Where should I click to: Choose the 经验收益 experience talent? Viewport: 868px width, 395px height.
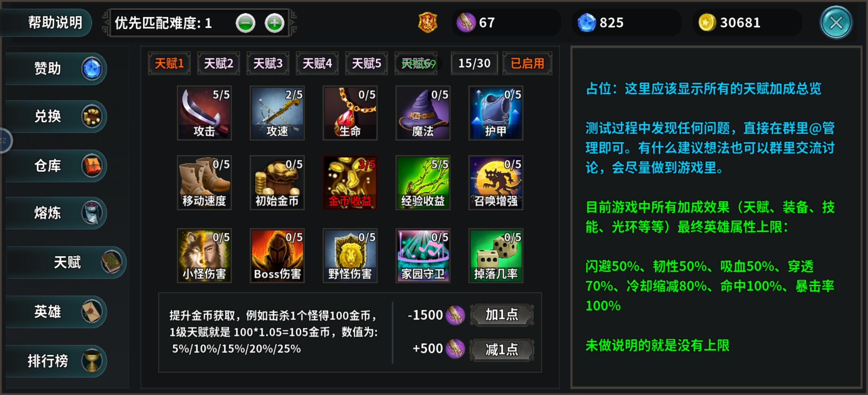(423, 183)
